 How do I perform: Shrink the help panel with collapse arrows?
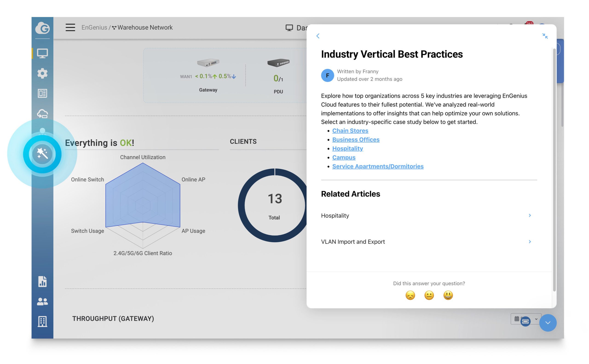545,36
